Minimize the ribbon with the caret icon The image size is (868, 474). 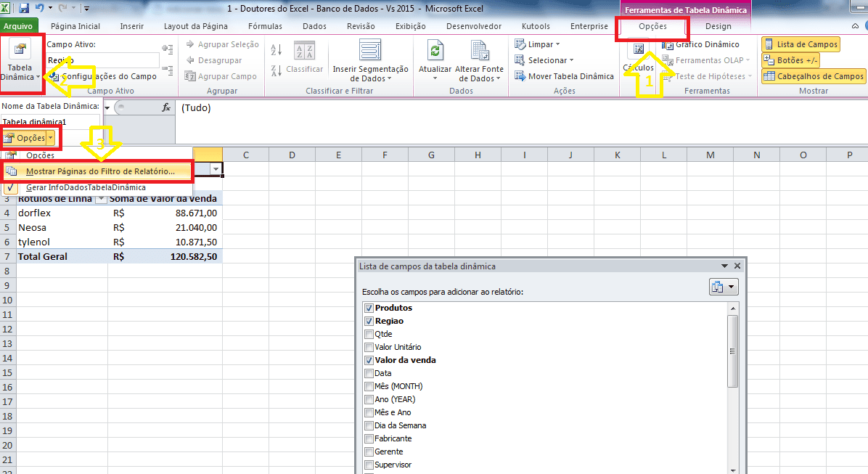point(856,26)
